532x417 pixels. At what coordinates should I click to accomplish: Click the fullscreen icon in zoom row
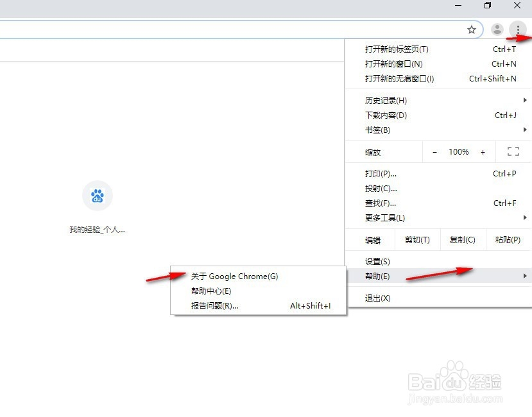[513, 151]
